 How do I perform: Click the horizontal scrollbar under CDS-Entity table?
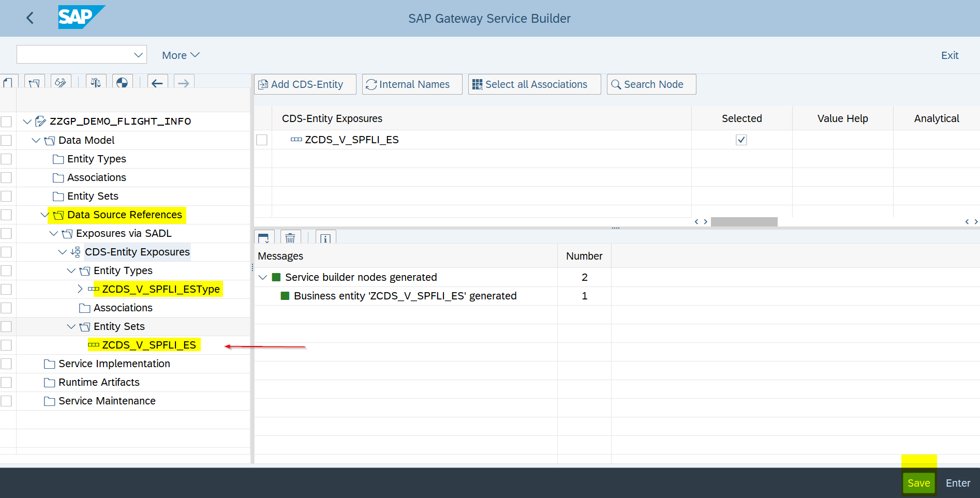pos(744,222)
